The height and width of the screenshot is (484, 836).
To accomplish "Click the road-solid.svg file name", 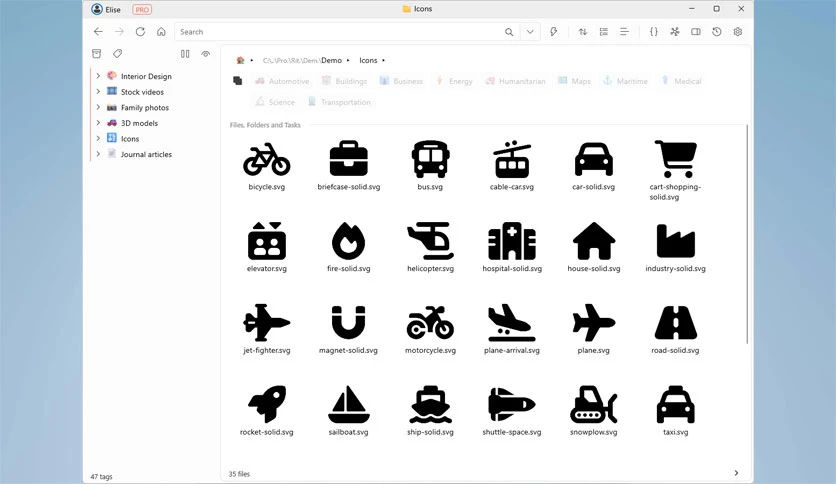I will pos(676,350).
